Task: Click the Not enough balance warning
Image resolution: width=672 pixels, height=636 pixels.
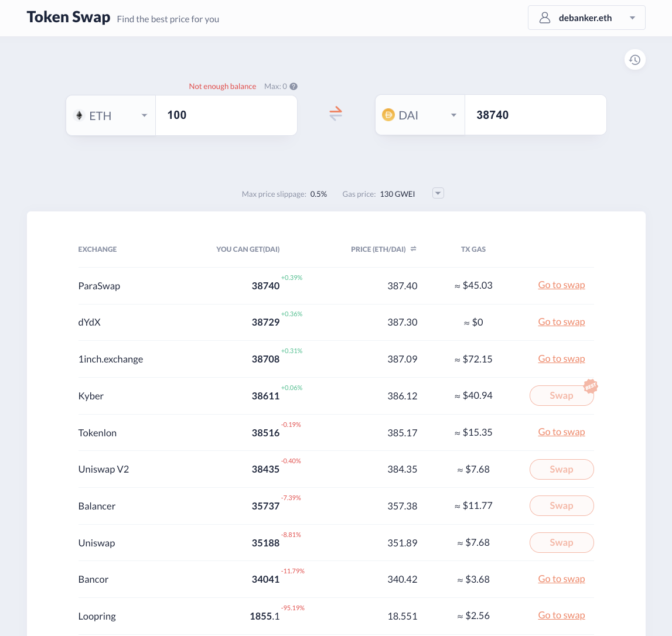Action: (x=223, y=87)
